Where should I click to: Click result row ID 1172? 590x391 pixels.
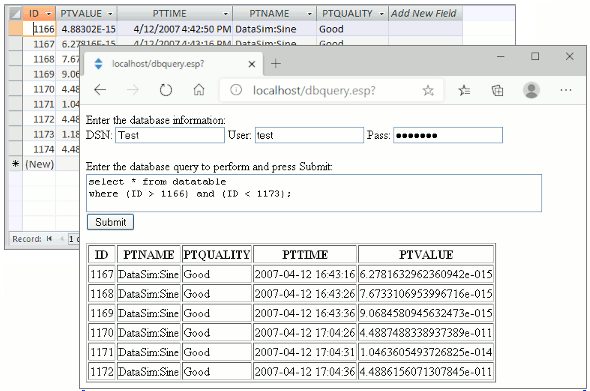click(102, 372)
